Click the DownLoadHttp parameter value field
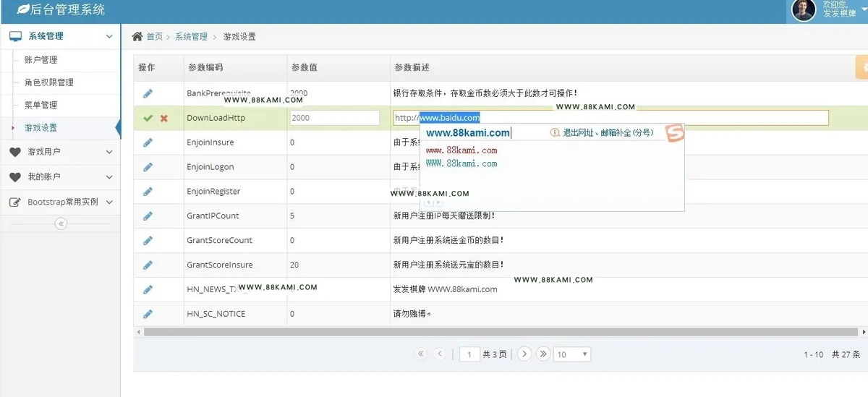This screenshot has height=397, width=868. (334, 118)
